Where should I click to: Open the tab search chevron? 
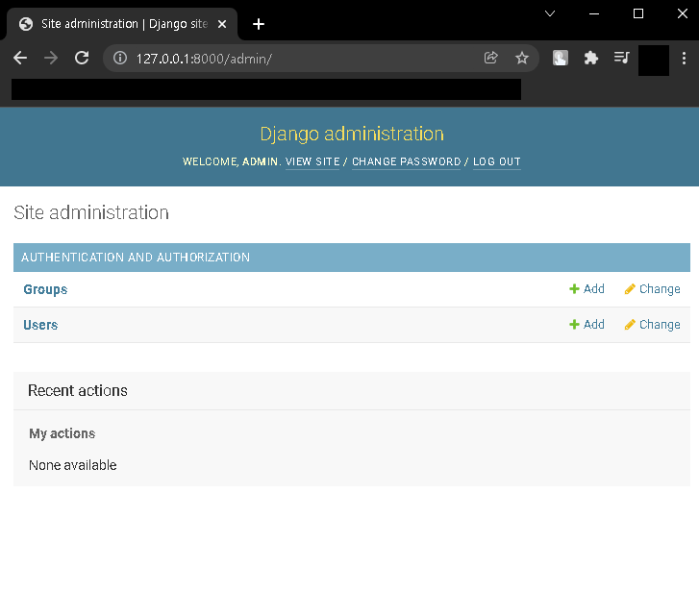pos(550,13)
